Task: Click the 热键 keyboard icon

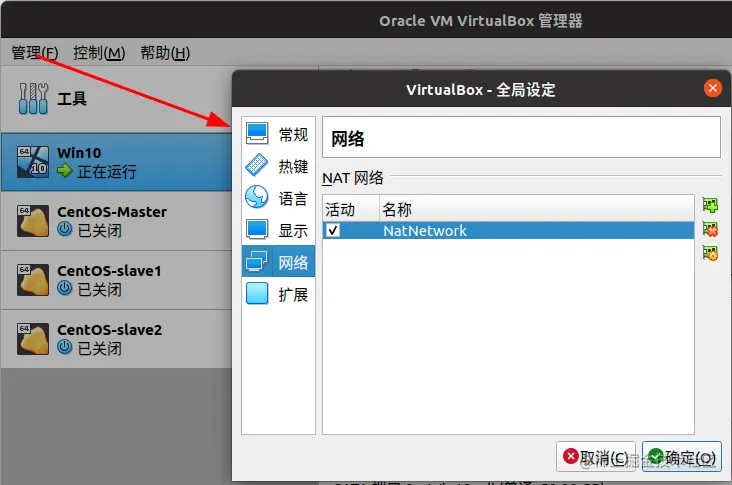Action: pyautogui.click(x=257, y=165)
